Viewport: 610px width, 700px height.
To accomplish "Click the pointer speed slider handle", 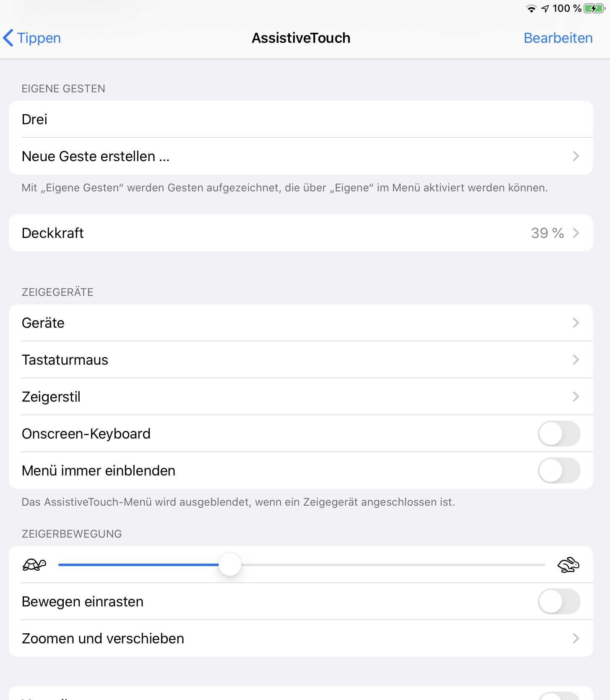I will coord(230,564).
